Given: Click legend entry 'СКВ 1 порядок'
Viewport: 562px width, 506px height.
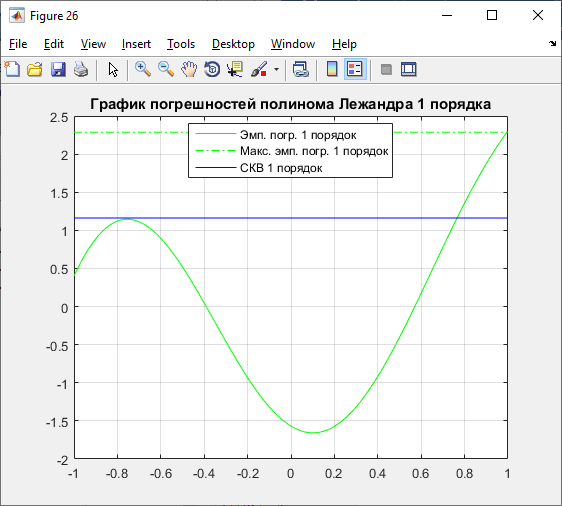Looking at the screenshot, I should pyautogui.click(x=281, y=168).
